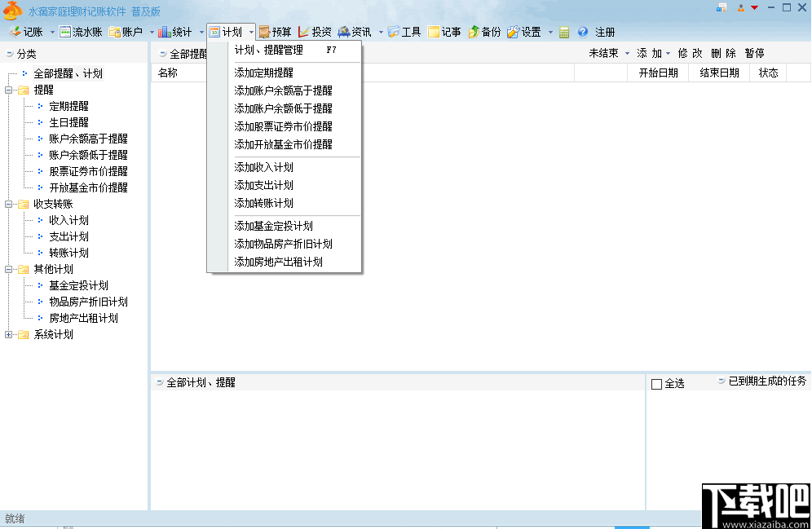
Task: Open the 设置 settings toolbar icon
Action: point(513,32)
